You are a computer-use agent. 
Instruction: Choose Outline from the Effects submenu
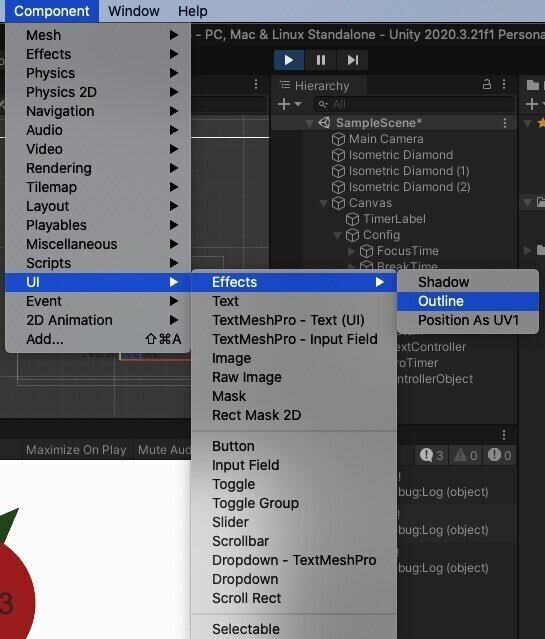click(468, 301)
